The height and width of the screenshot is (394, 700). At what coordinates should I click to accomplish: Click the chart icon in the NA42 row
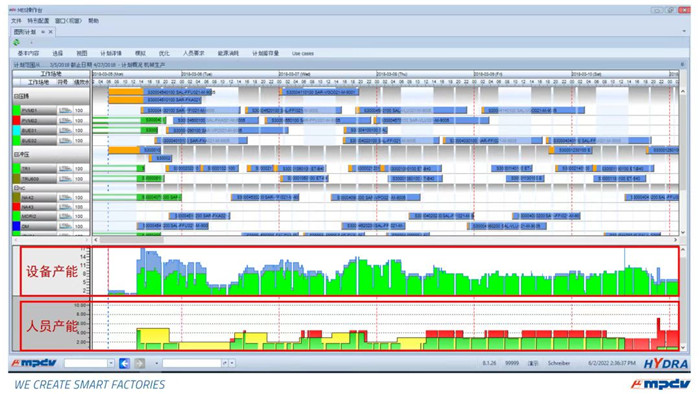pos(65,197)
